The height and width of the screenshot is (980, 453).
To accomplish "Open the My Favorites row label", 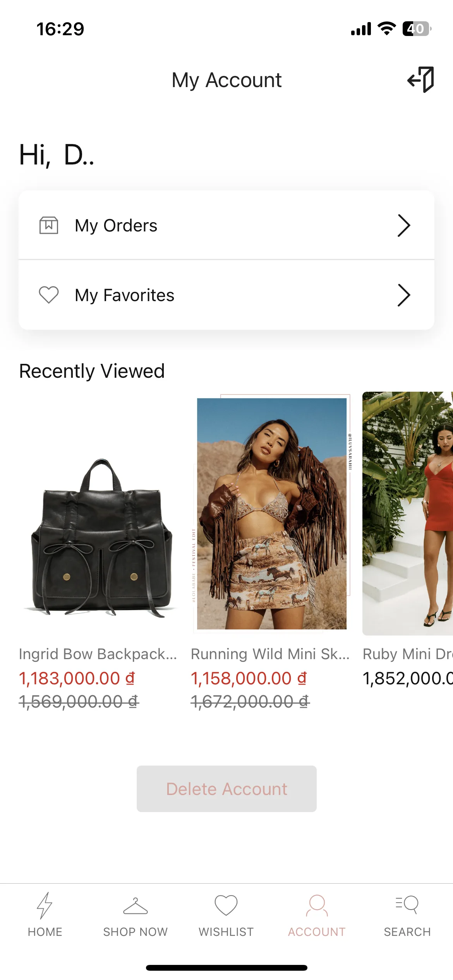I will click(x=125, y=295).
